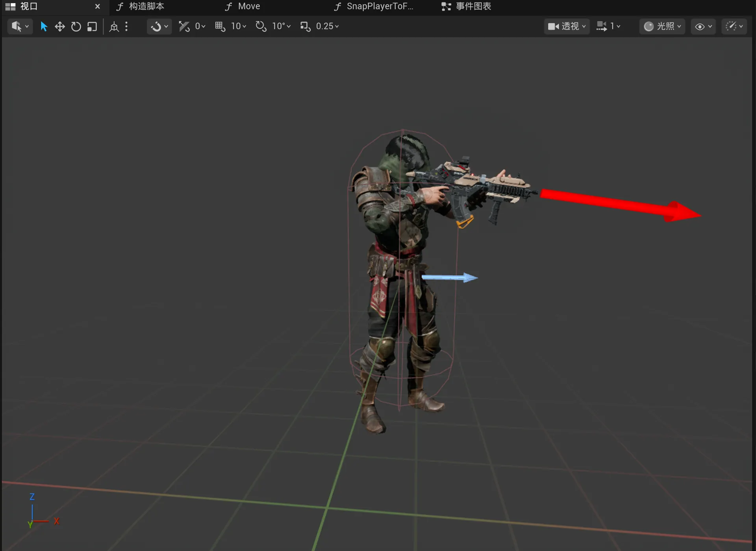
Task: Toggle grid snapping icon
Action: tap(220, 26)
